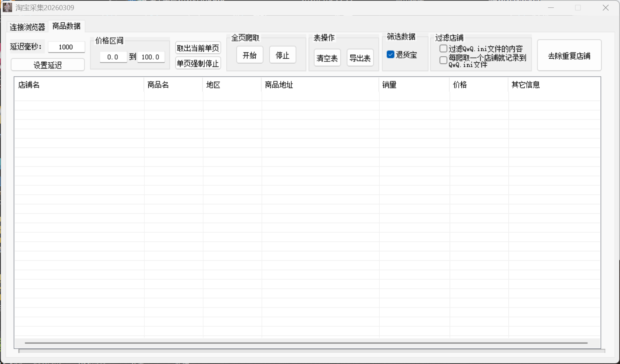Click the 取出当前单页 button
620x364 pixels.
(x=198, y=48)
